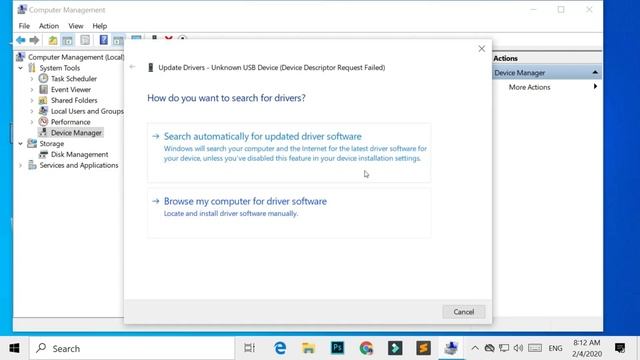Select Shared Folders in the tree
Screen dimensions: 640x360
click(x=74, y=100)
